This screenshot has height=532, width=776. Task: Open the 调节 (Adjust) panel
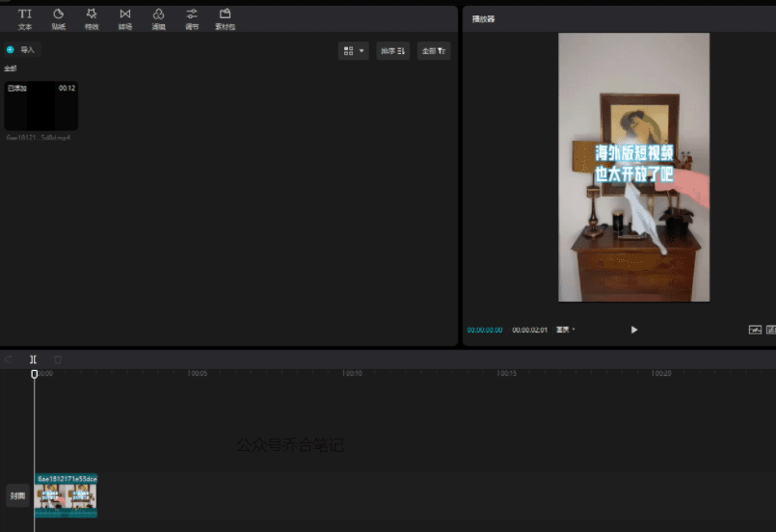point(192,18)
